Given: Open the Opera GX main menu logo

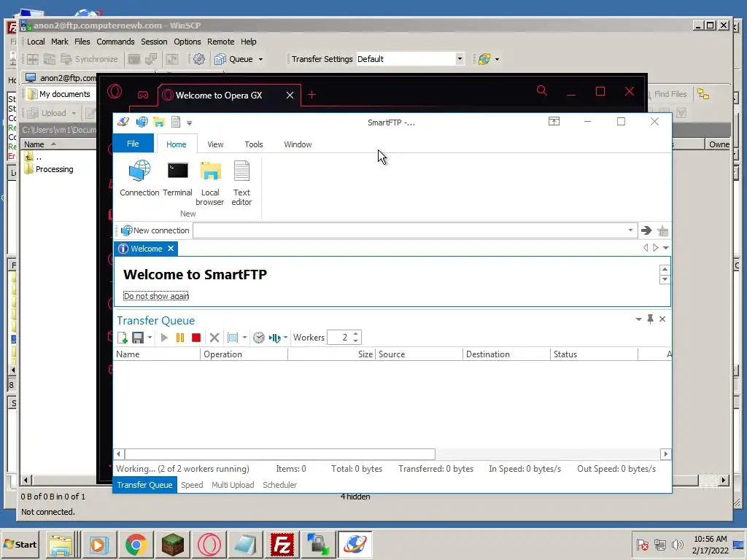Looking at the screenshot, I should coord(115,91).
